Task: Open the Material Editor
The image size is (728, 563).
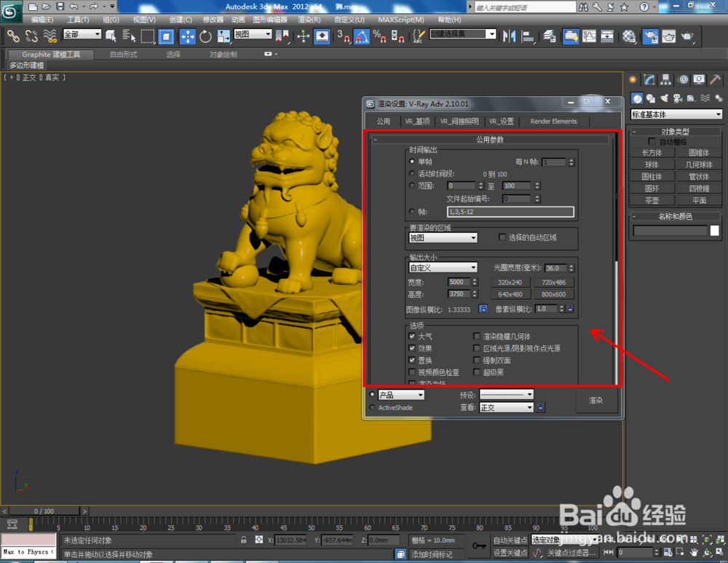Action: tap(629, 36)
